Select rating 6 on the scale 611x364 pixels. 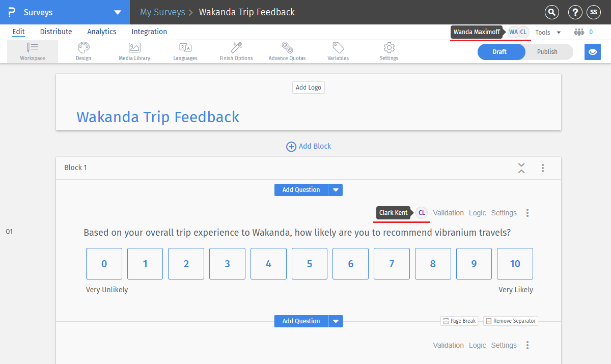[x=351, y=264]
